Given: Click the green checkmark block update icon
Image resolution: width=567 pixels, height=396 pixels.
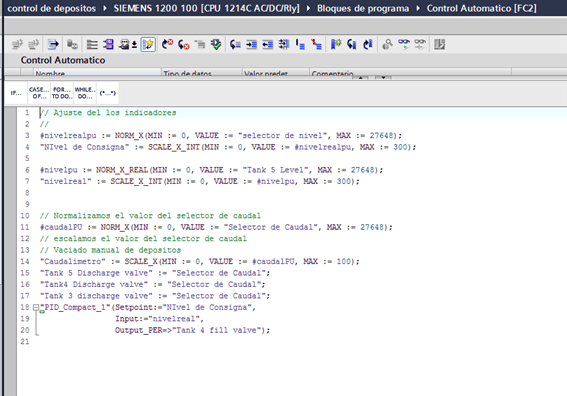Looking at the screenshot, I should click(x=216, y=44).
